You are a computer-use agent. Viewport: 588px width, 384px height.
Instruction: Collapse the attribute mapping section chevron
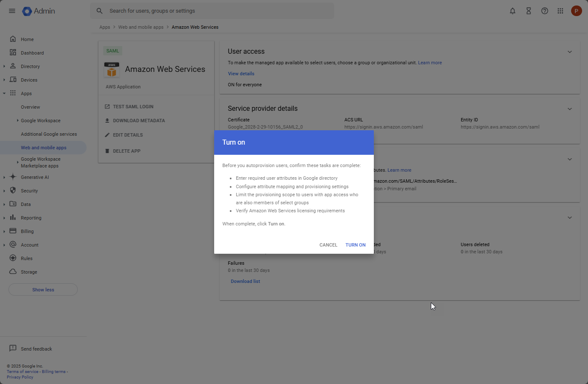569,159
